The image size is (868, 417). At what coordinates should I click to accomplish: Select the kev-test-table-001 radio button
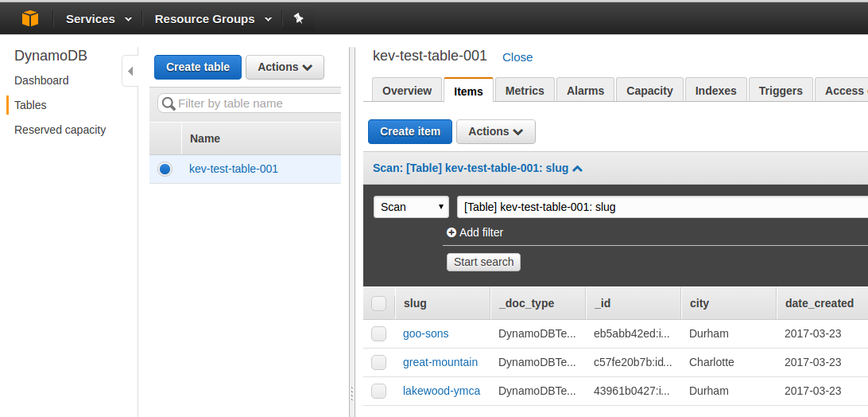coord(165,169)
